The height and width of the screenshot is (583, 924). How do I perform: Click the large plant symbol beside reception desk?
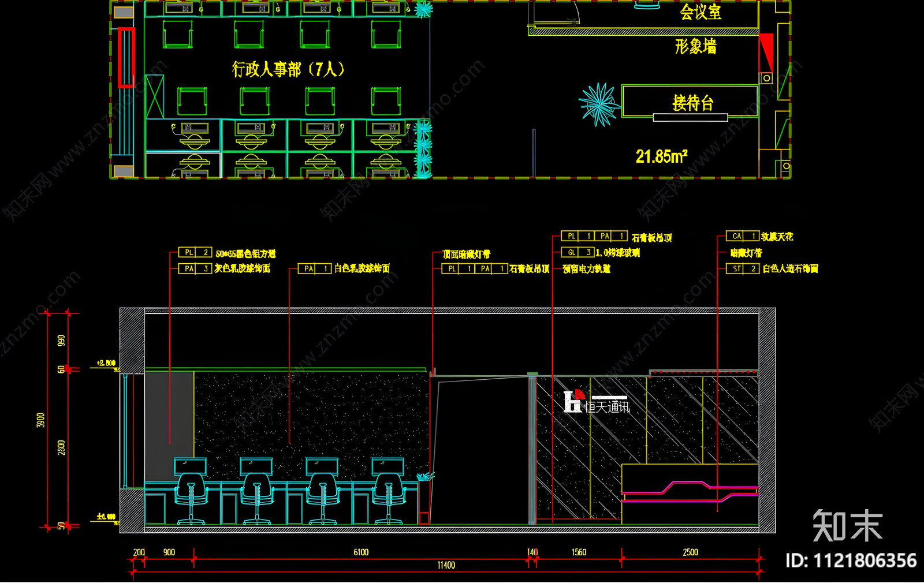600,104
